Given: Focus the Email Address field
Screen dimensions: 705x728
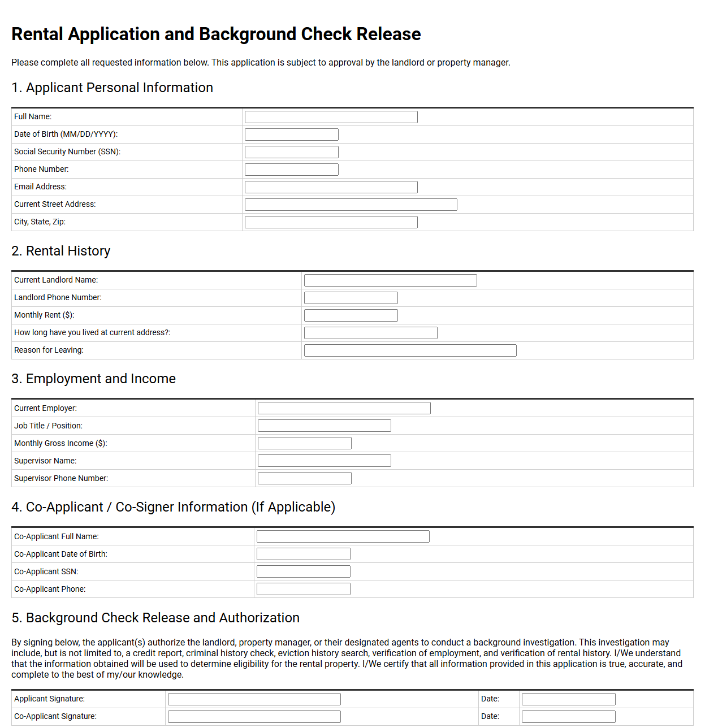Looking at the screenshot, I should click(331, 187).
